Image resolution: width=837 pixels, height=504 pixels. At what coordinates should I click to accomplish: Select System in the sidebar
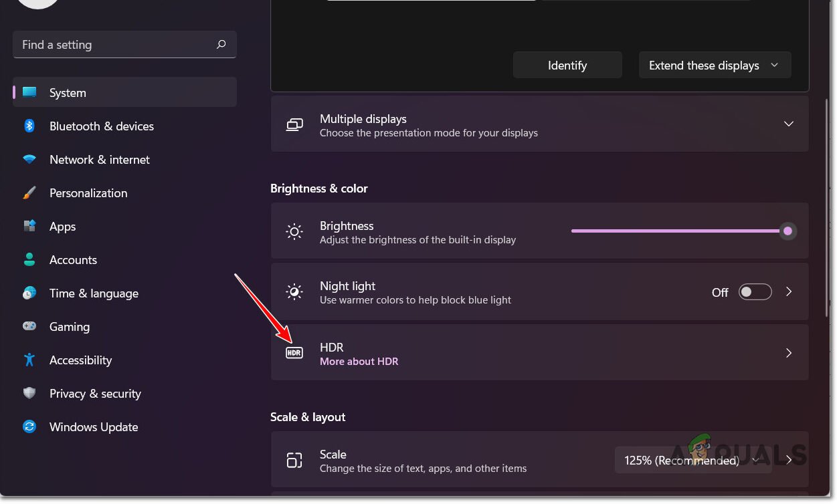pos(68,93)
